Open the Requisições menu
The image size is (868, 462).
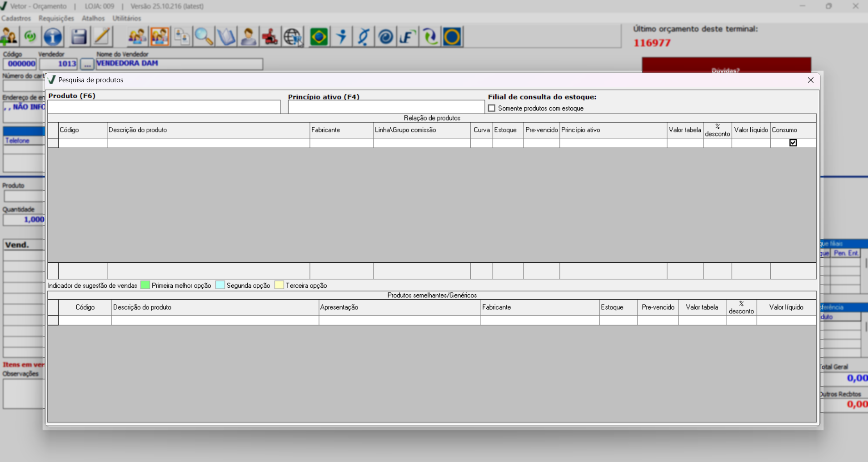(56, 18)
